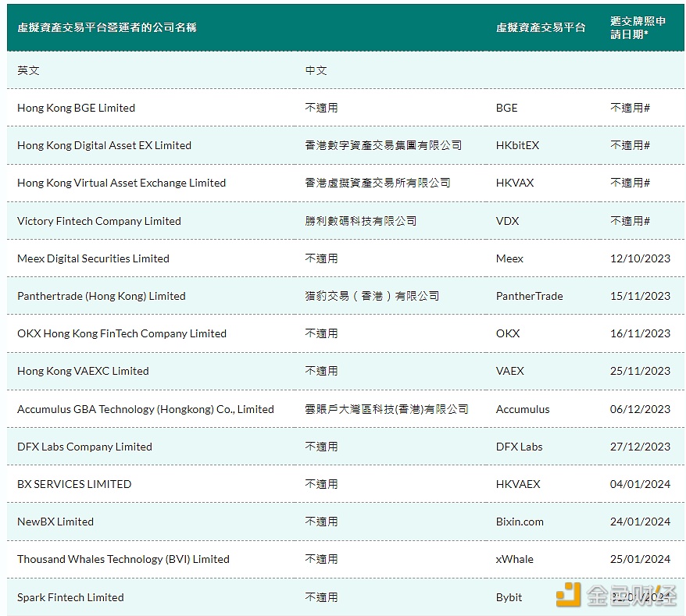
Task: Click the Accumulus platform name
Action: tap(523, 410)
